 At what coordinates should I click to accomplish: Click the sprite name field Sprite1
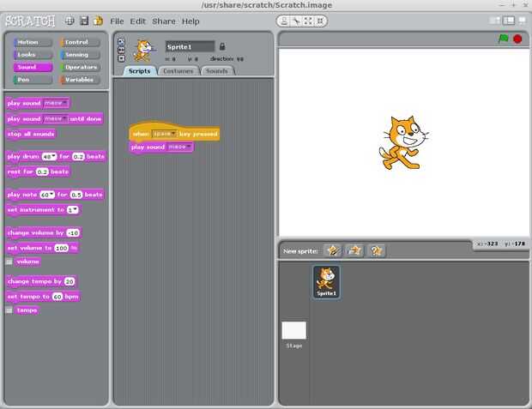click(190, 46)
